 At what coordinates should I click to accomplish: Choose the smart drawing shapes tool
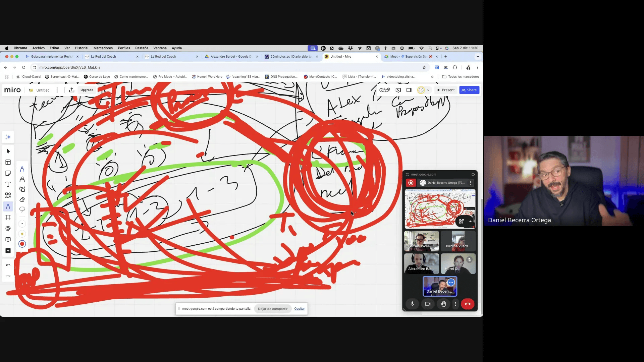pyautogui.click(x=22, y=189)
